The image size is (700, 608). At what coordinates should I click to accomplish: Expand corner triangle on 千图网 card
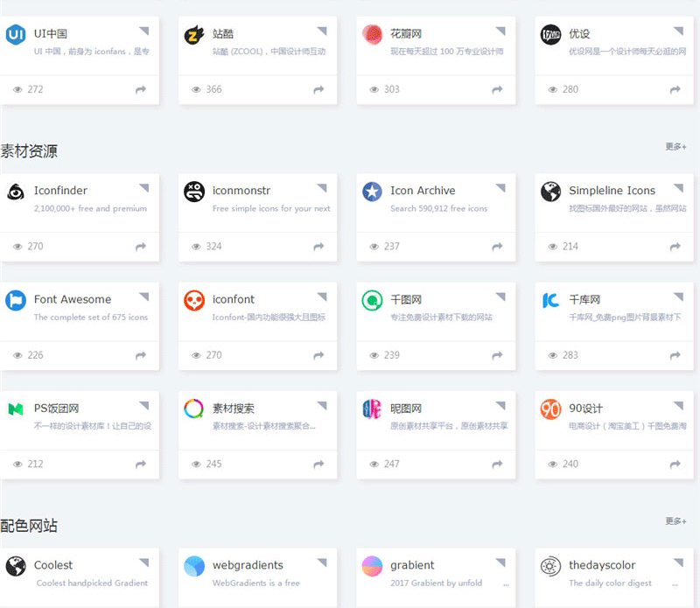[x=500, y=297]
